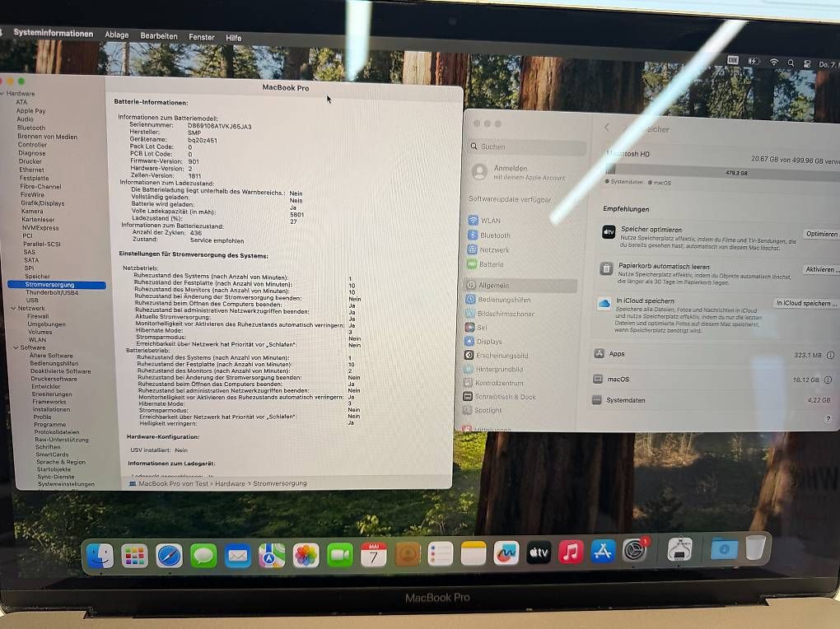840x629 pixels.
Task: Open App Store in the Dock
Action: click(x=603, y=552)
